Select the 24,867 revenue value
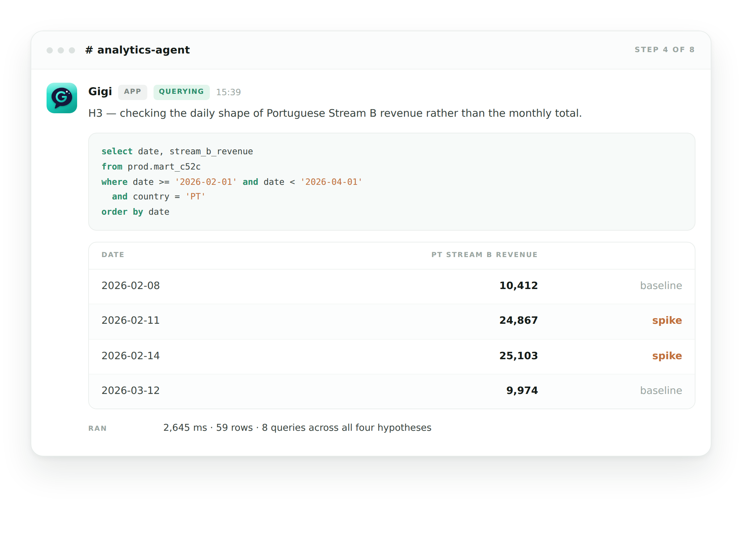The height and width of the screenshot is (560, 742). click(519, 320)
